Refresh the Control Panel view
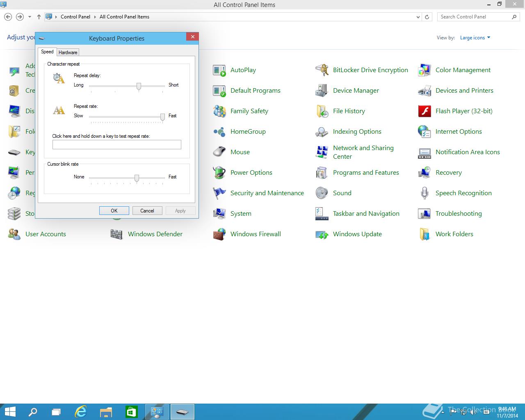525x420 pixels. click(x=427, y=17)
